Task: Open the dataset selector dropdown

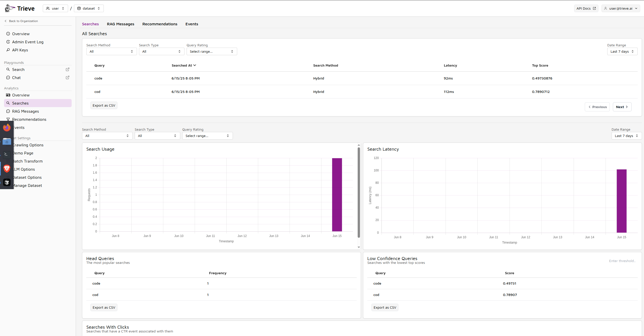Action: click(x=89, y=8)
